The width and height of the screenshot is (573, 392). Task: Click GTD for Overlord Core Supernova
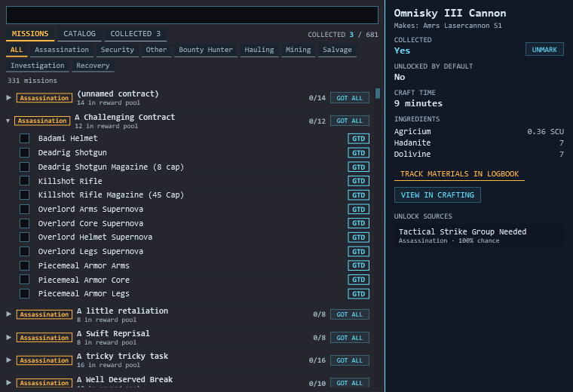pyautogui.click(x=358, y=223)
